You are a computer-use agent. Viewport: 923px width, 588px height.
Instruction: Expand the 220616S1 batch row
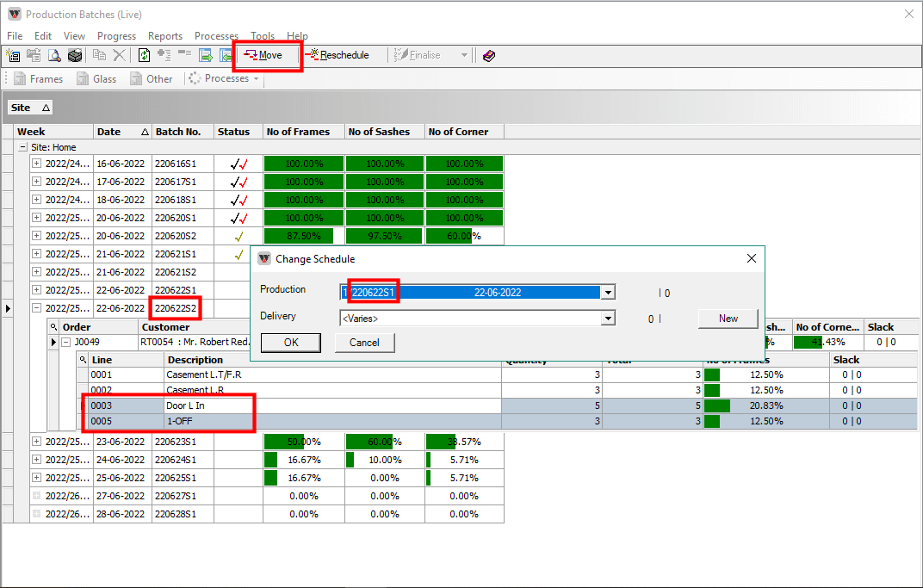coord(36,164)
